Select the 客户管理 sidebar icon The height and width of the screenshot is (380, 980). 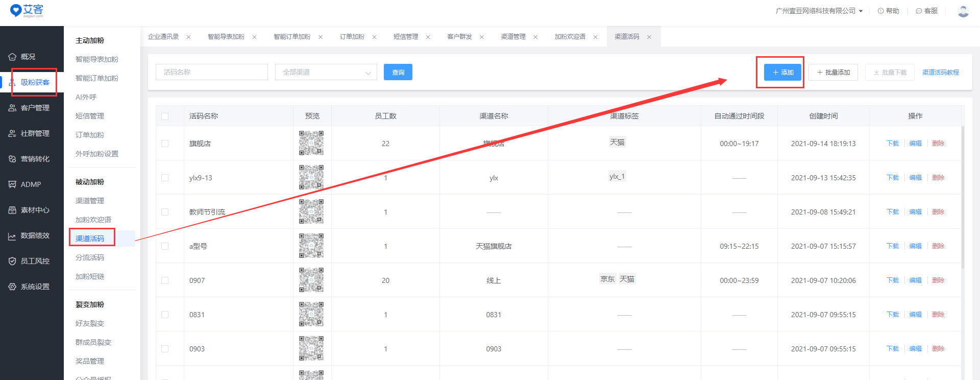click(x=12, y=108)
